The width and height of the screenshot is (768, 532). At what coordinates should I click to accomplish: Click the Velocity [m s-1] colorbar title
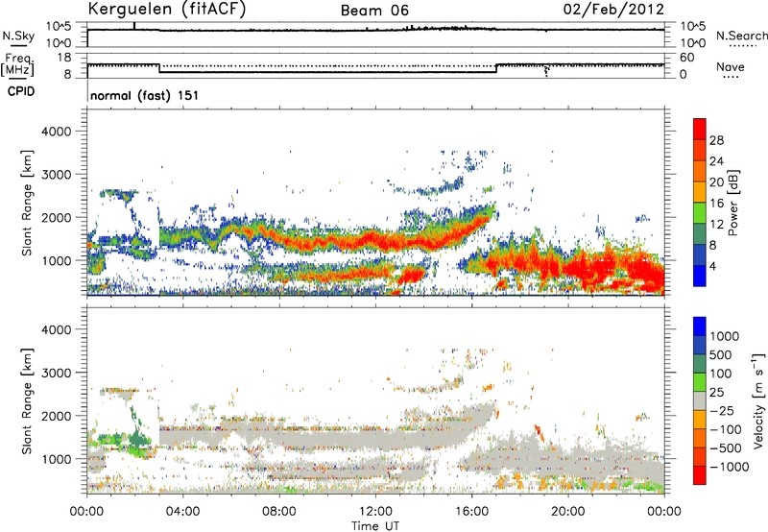click(758, 400)
